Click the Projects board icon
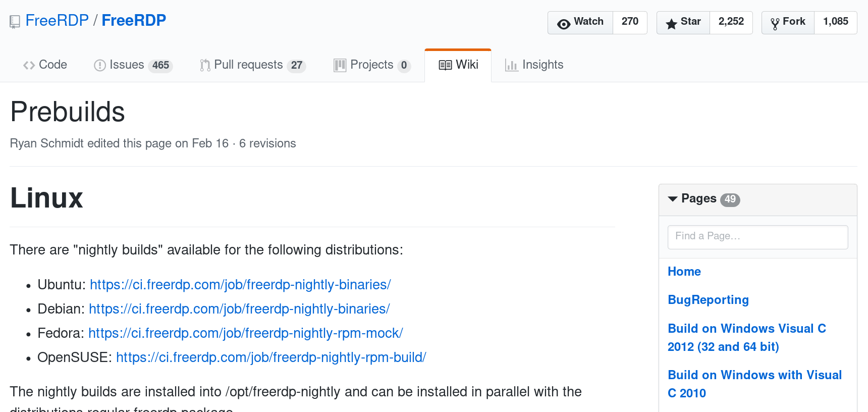Screen dimensions: 868x412 340,65
